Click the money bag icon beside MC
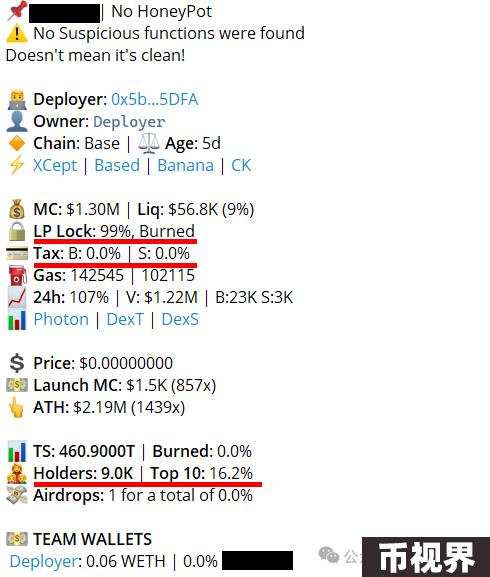 click(17, 209)
